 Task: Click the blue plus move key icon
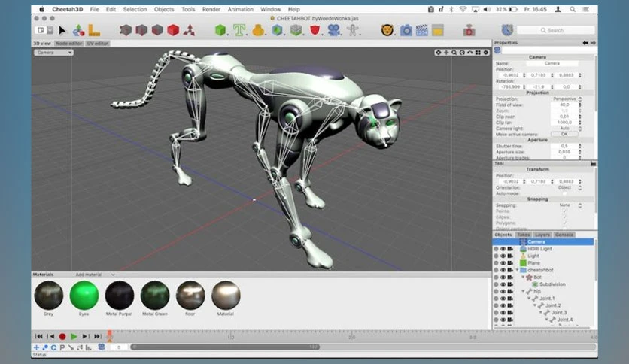tap(37, 347)
